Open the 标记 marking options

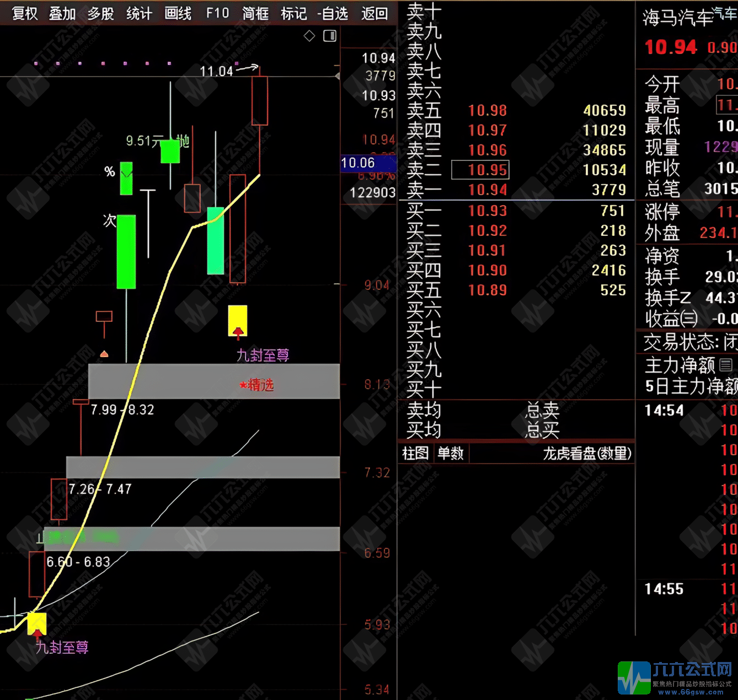[293, 14]
